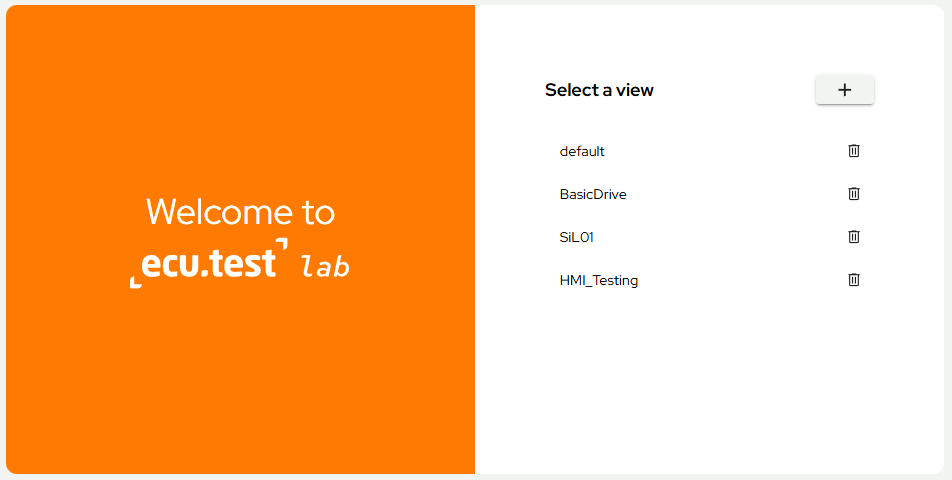Delete the default view
Screen dimensions: 952x480
coord(854,151)
